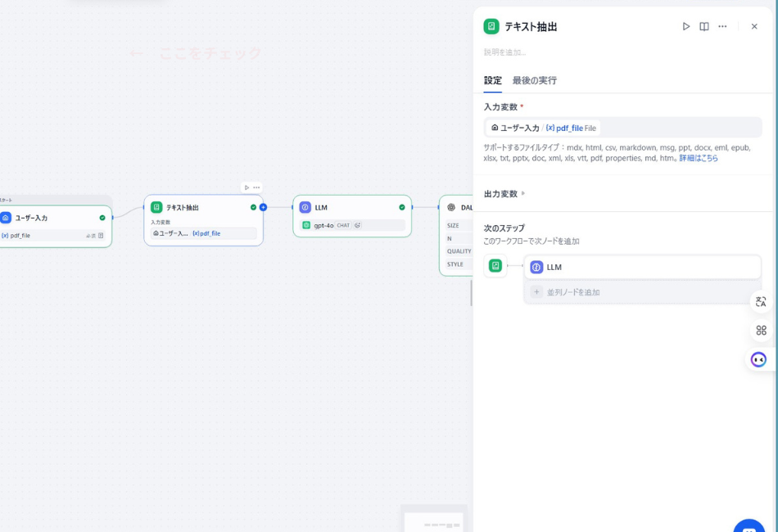Select the 設定 tab

[x=493, y=80]
